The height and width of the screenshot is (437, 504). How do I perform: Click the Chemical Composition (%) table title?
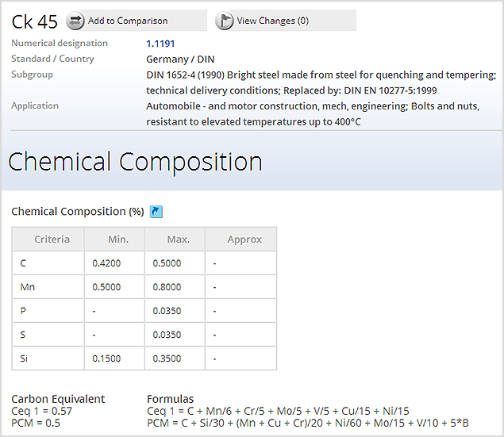(x=78, y=212)
